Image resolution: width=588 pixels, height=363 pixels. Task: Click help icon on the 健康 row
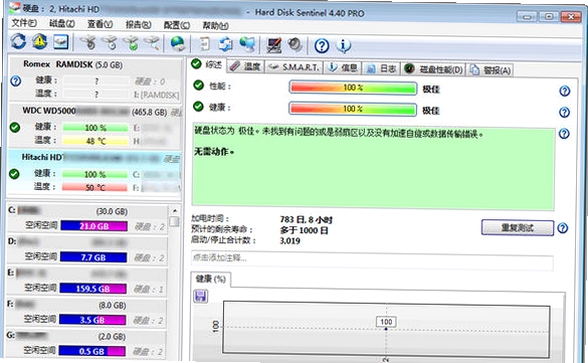click(x=564, y=112)
